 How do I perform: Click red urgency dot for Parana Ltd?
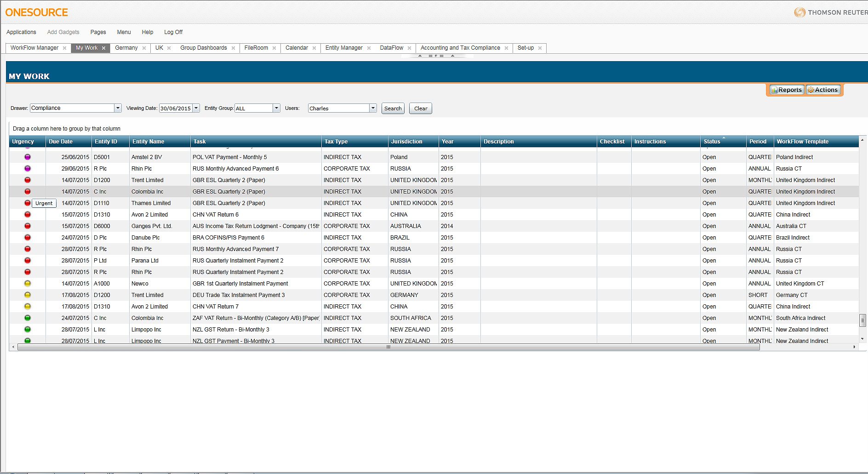tap(28, 261)
